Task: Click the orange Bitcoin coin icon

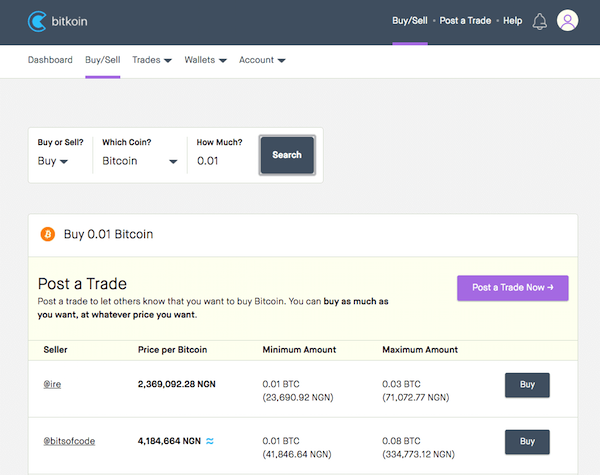Action: 48,234
